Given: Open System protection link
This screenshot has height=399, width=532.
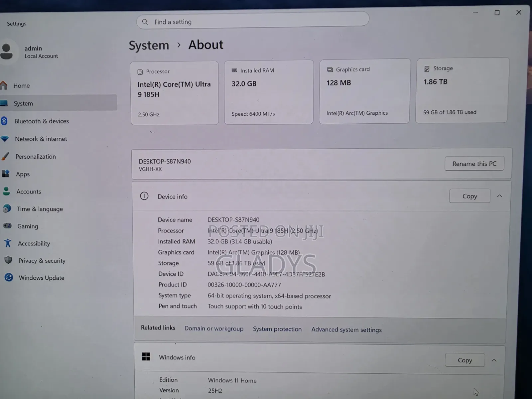Looking at the screenshot, I should pos(277,329).
